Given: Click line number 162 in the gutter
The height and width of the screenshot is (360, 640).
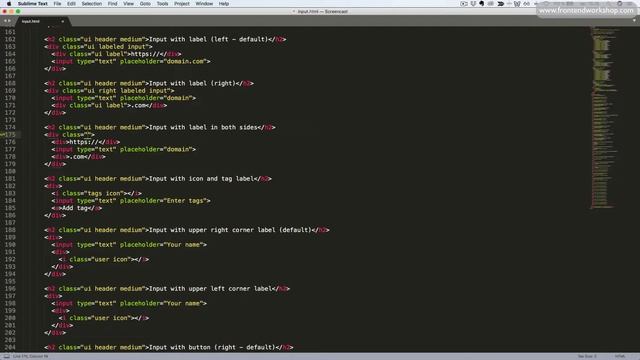Looking at the screenshot, I should pyautogui.click(x=10, y=39).
